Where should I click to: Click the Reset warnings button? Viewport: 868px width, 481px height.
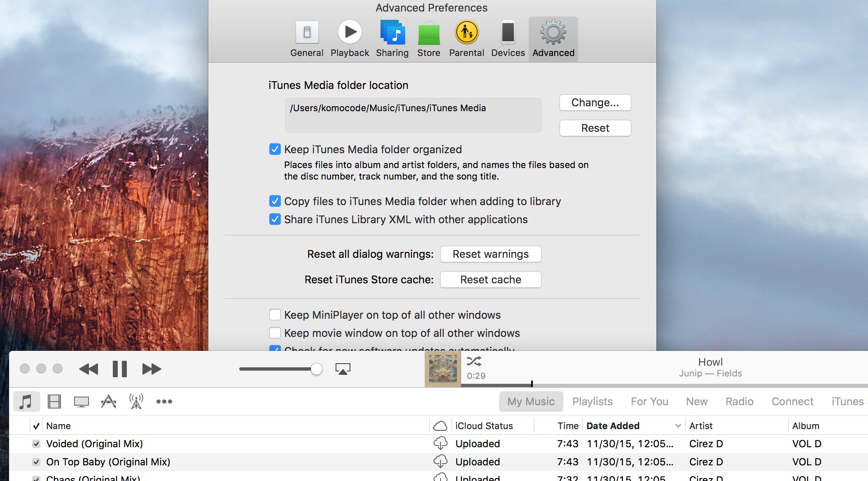(490, 254)
